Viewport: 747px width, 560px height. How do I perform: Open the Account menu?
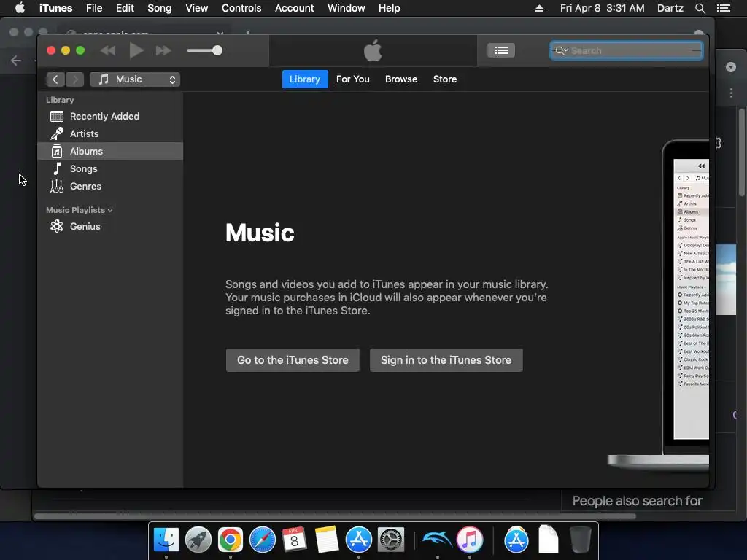click(x=295, y=8)
